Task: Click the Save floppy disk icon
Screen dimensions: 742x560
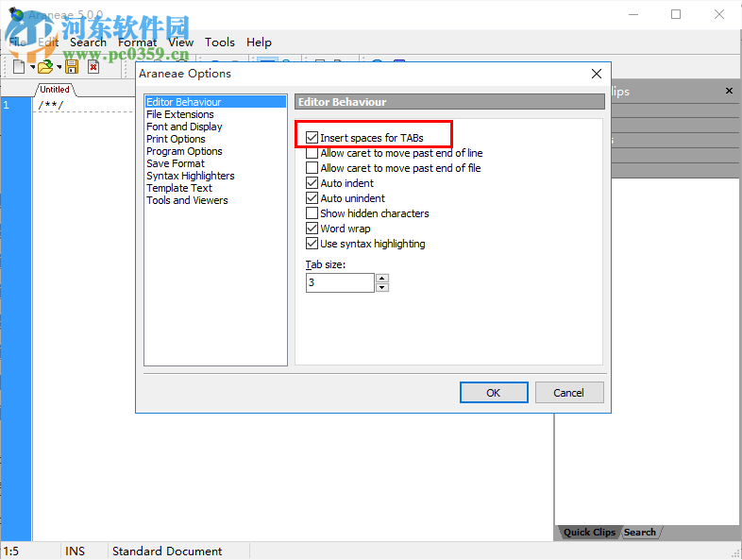Action: coord(72,67)
